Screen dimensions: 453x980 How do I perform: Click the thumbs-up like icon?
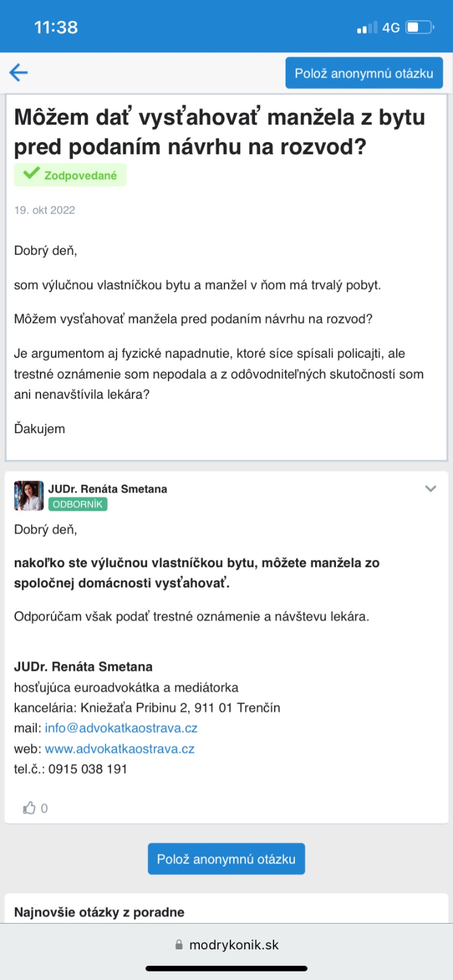point(29,809)
